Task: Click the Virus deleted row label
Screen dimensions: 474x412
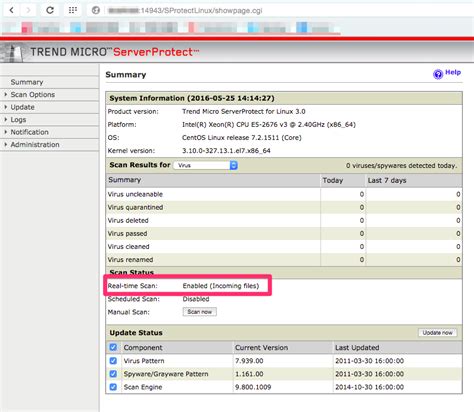Action: pyautogui.click(x=128, y=220)
